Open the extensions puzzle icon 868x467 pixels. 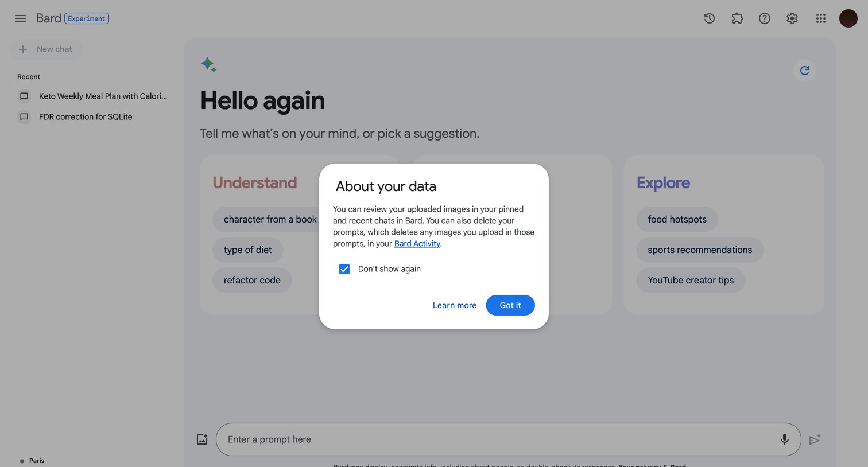tap(737, 18)
